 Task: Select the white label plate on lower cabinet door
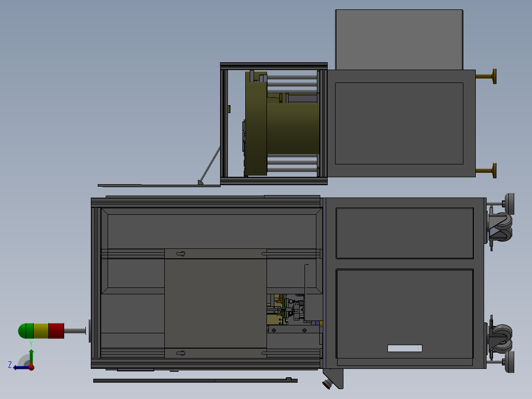point(405,348)
